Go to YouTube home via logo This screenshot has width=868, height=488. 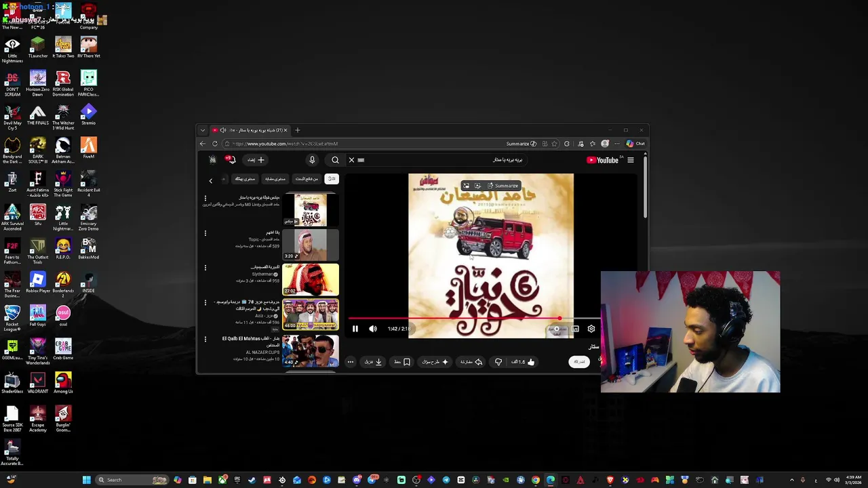(x=603, y=160)
